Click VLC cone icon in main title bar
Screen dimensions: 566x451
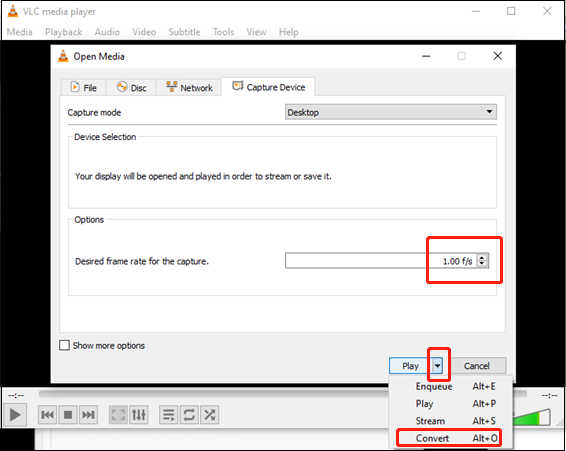[13, 11]
